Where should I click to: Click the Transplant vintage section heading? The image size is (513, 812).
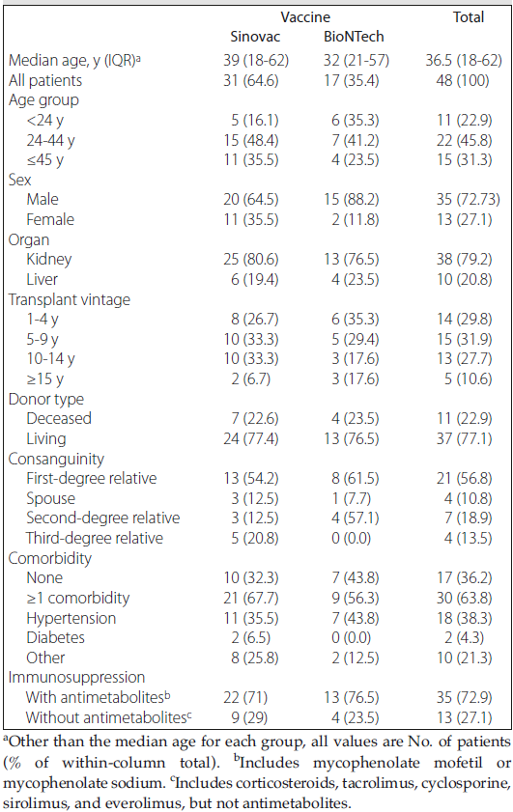(x=70, y=300)
